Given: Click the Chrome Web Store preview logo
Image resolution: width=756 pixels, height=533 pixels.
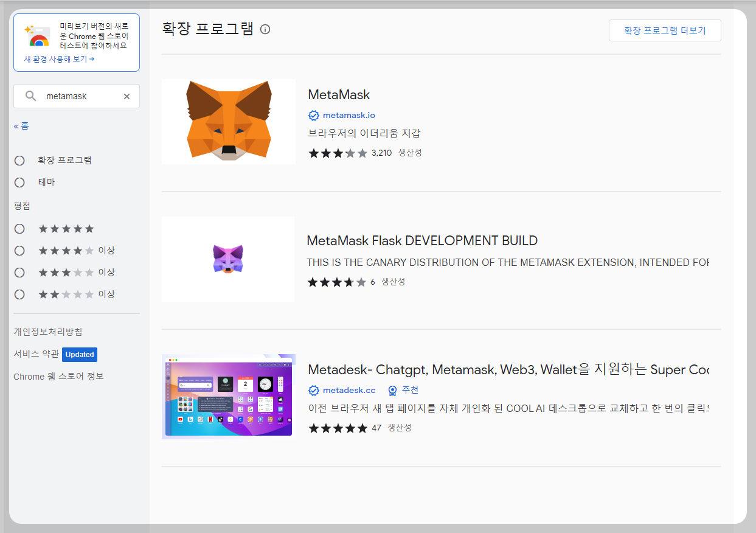Looking at the screenshot, I should pos(37,36).
